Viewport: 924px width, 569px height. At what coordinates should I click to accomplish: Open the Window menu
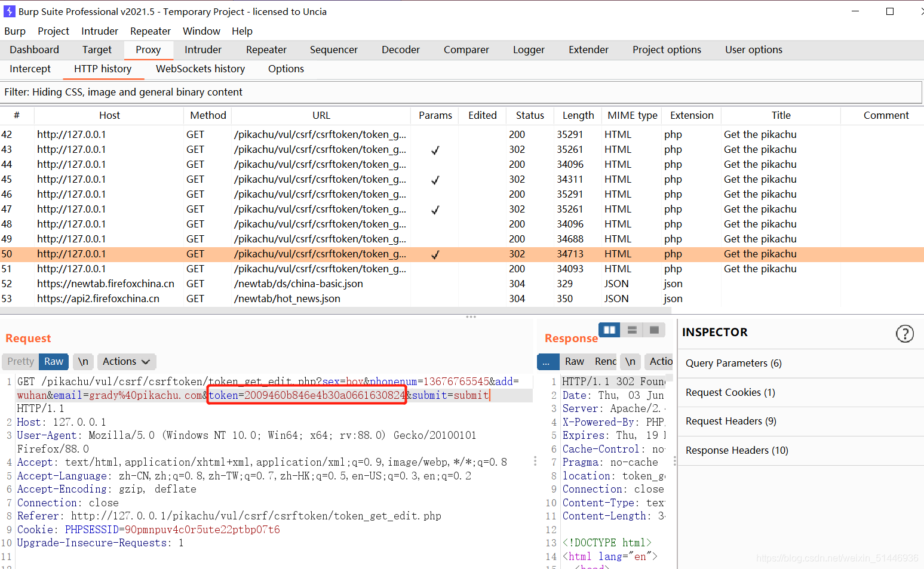[x=201, y=31]
